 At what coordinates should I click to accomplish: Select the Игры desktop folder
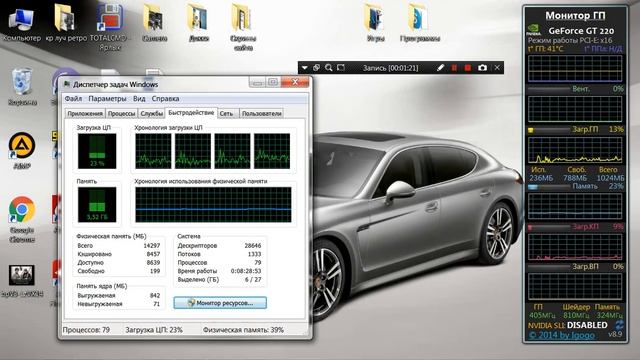pyautogui.click(x=375, y=24)
